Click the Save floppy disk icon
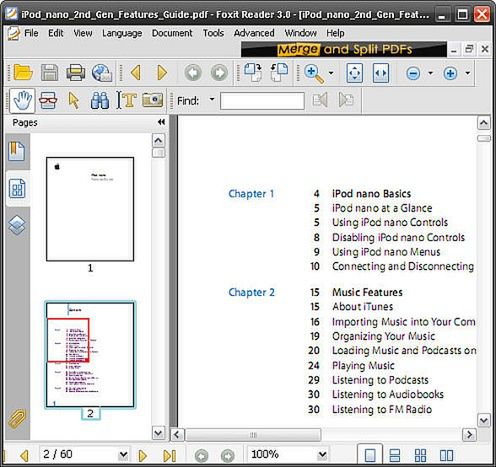This screenshot has height=467, width=496. point(49,73)
